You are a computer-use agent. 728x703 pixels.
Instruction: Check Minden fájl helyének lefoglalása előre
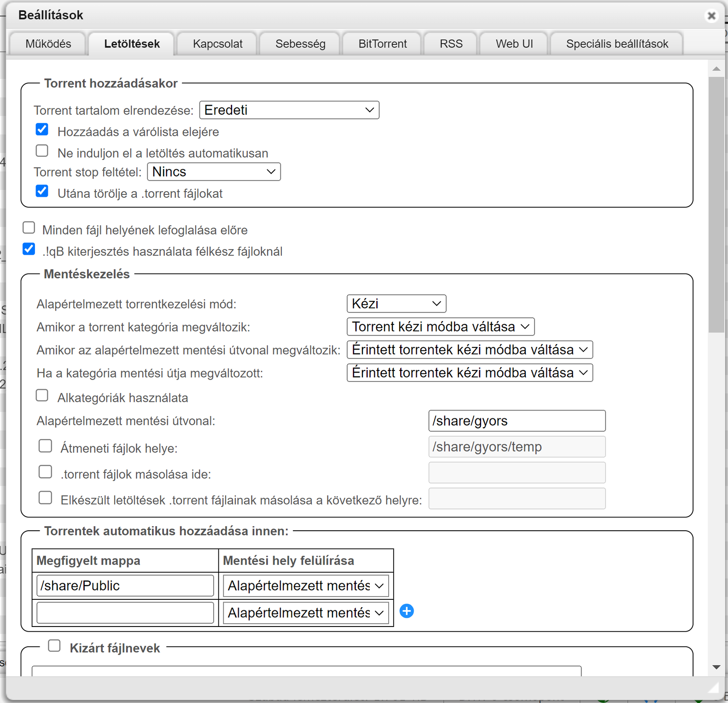(x=29, y=228)
